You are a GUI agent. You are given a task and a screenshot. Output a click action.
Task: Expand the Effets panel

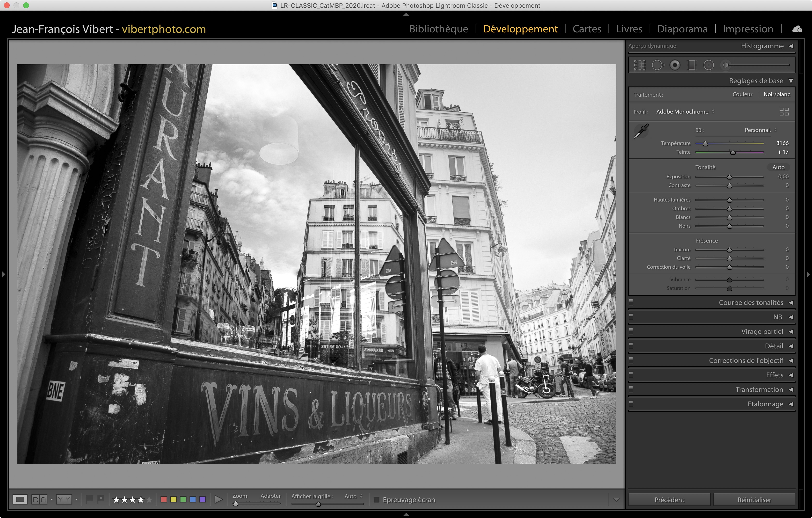(x=774, y=375)
